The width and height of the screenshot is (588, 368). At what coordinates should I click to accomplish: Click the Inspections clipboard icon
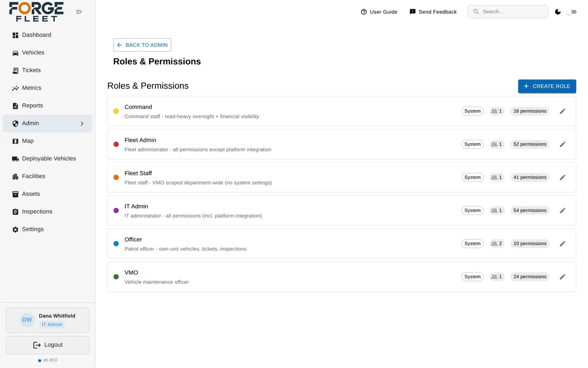15,212
